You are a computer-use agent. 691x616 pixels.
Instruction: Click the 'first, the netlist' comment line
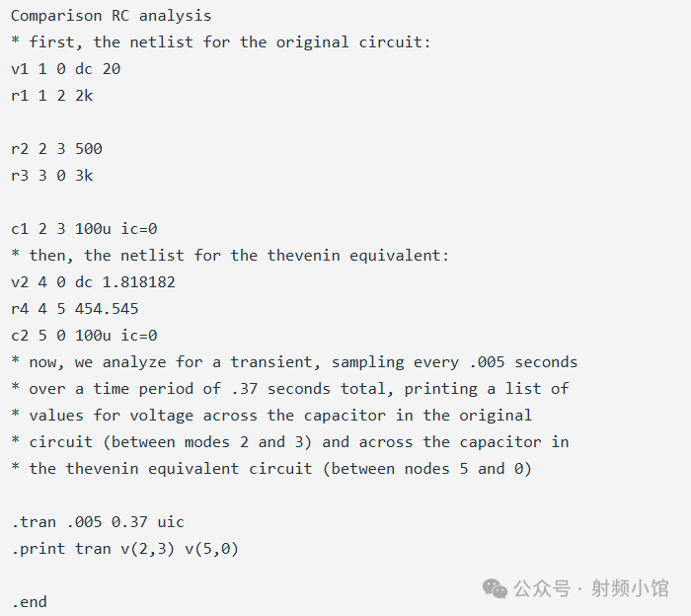(220, 42)
